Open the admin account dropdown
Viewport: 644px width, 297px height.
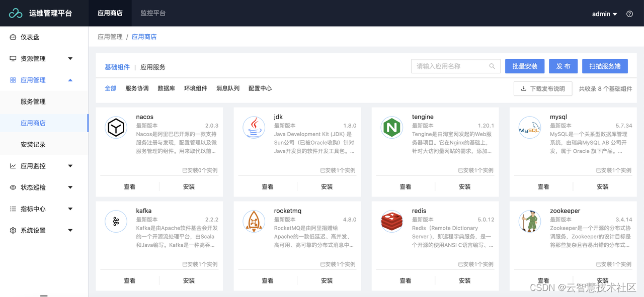pos(604,14)
